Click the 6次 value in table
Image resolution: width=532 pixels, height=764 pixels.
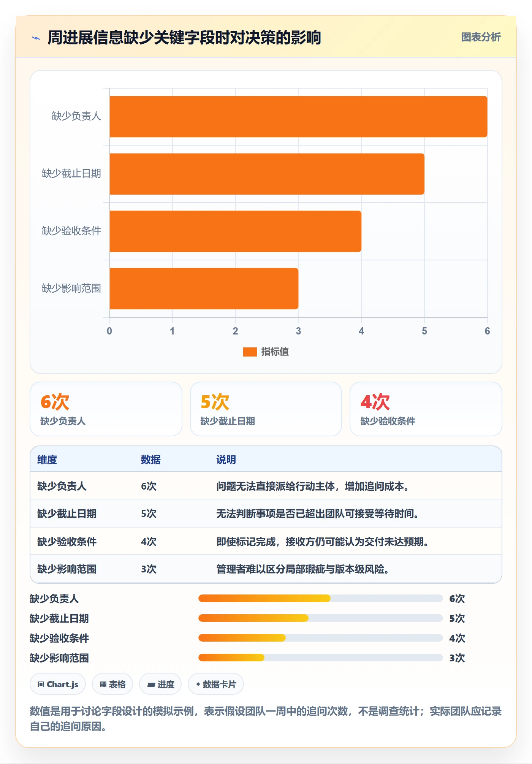(x=149, y=486)
